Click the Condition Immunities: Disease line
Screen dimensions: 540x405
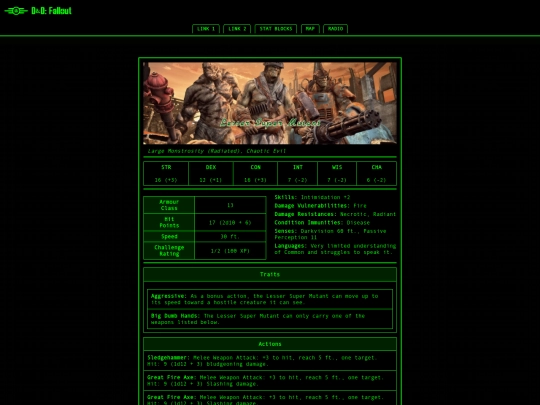pos(322,222)
